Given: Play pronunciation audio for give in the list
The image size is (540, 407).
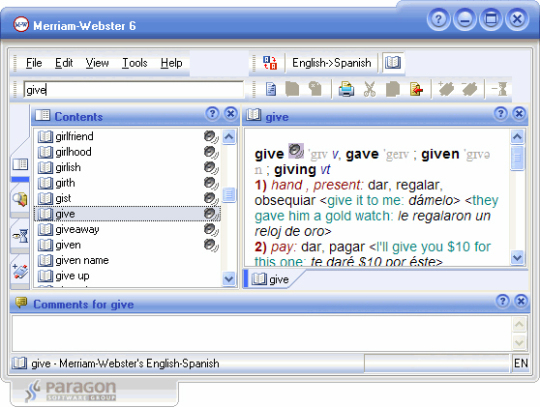Looking at the screenshot, I should [x=210, y=214].
